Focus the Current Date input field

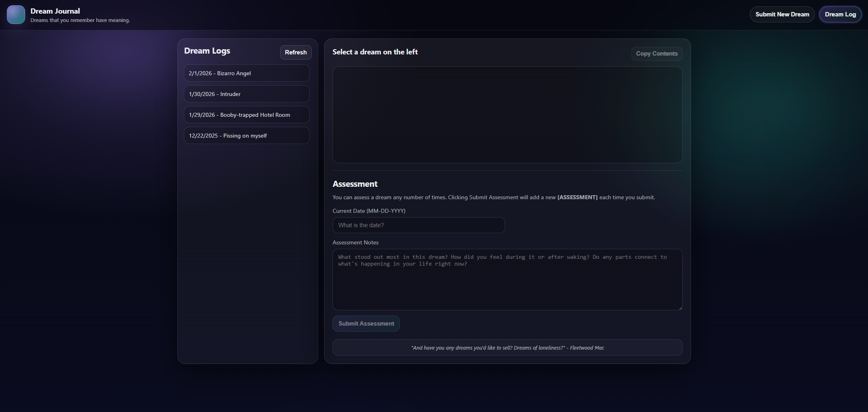[418, 225]
